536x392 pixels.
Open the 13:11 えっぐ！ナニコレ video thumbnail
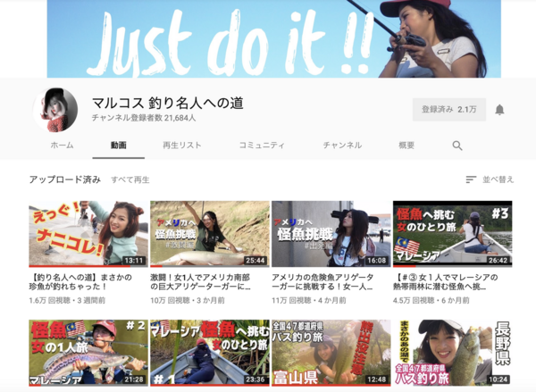point(88,234)
